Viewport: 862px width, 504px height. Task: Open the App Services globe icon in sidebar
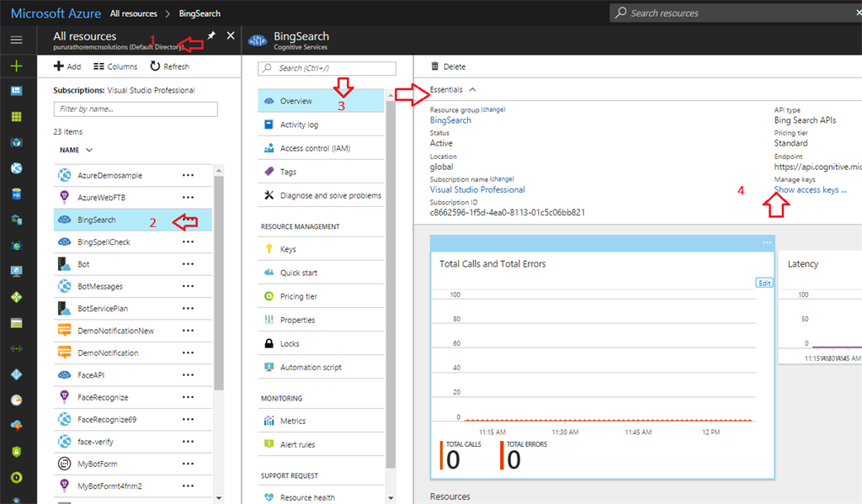click(x=17, y=168)
